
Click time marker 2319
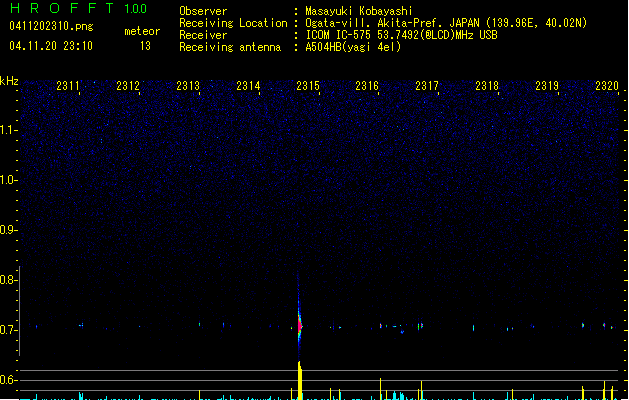(547, 86)
